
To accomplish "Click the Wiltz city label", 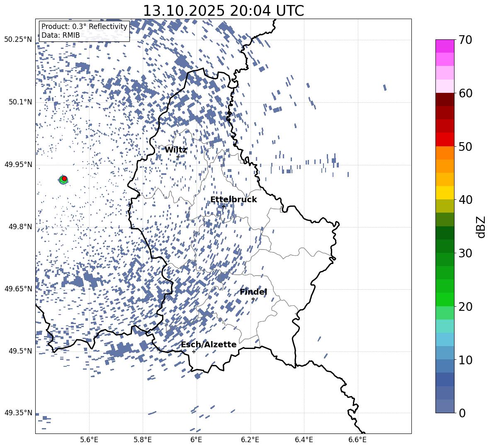I will tap(176, 150).
